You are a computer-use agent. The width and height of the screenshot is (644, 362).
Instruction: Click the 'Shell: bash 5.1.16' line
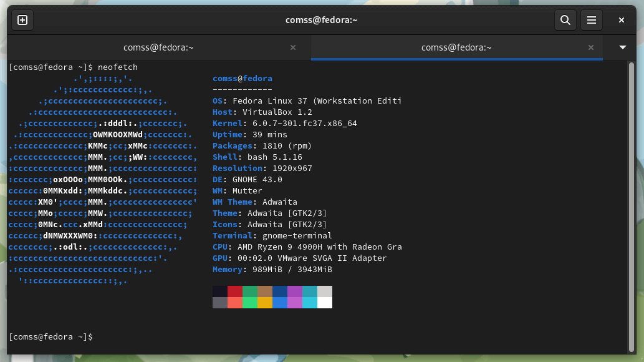(x=257, y=157)
